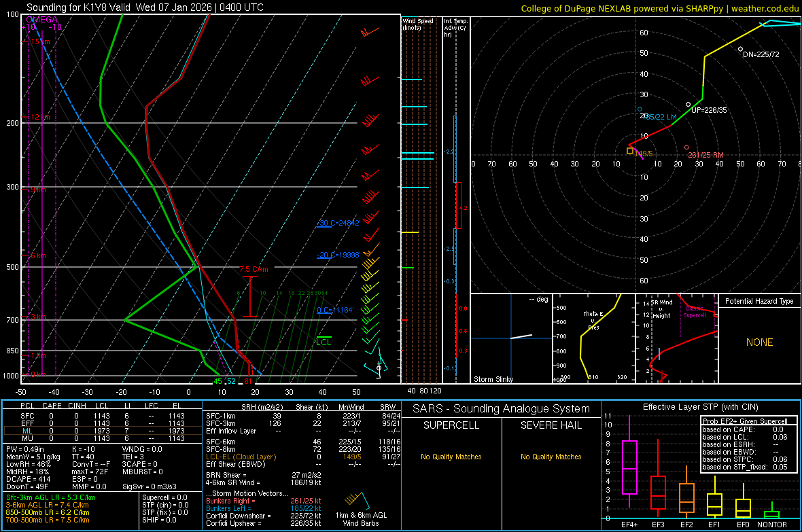This screenshot has height=532, width=802.
Task: Click the SUPERCELL column heading in SARS
Action: click(451, 425)
